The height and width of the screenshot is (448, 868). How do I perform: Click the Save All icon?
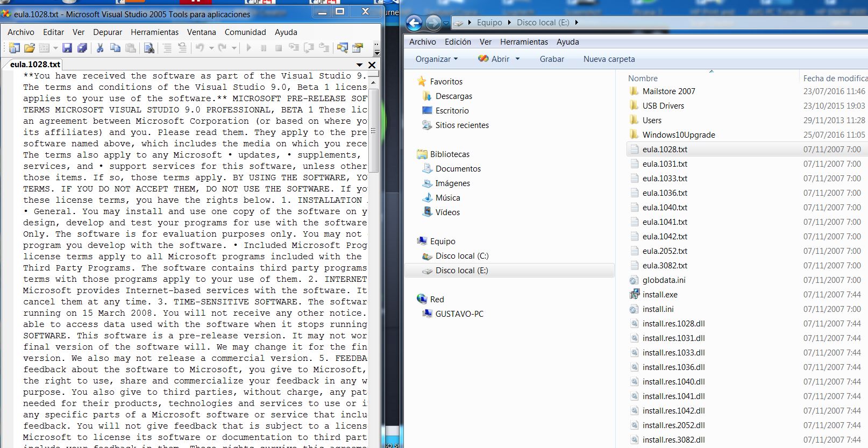(x=82, y=48)
